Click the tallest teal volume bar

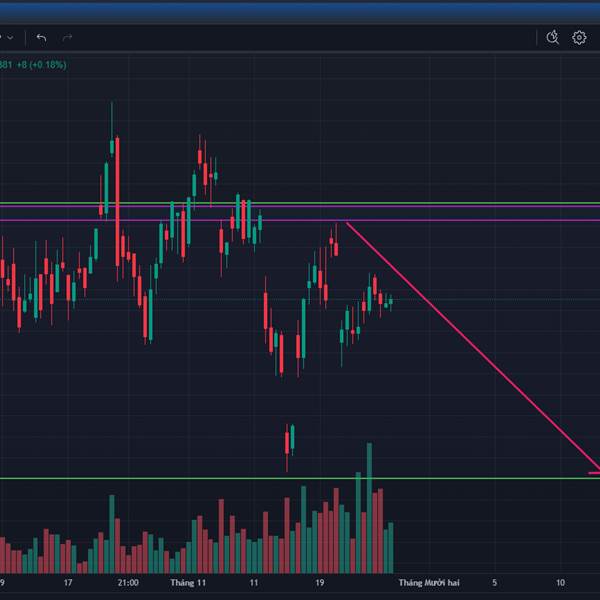pyautogui.click(x=369, y=500)
